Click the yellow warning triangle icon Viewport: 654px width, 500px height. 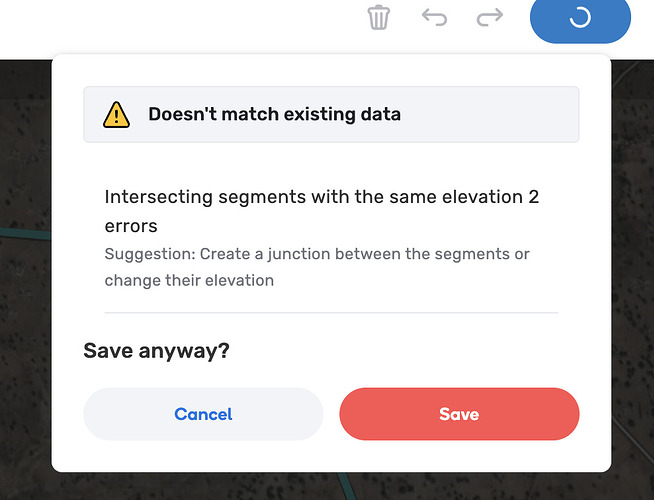117,114
